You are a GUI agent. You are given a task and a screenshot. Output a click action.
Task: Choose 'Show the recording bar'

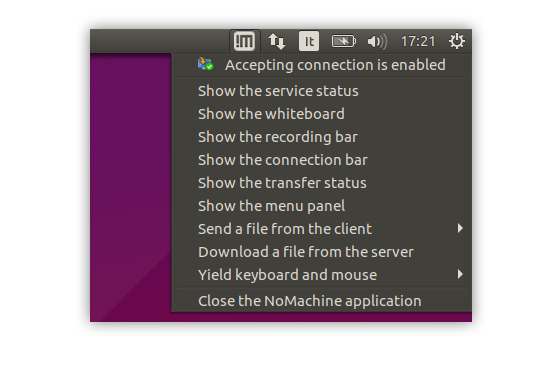[321, 137]
